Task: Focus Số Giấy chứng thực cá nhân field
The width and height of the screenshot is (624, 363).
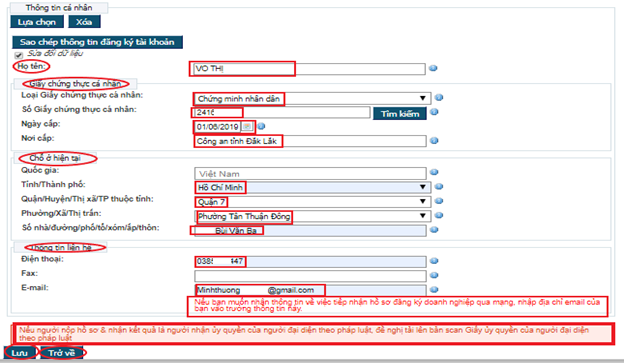Action: click(x=282, y=112)
